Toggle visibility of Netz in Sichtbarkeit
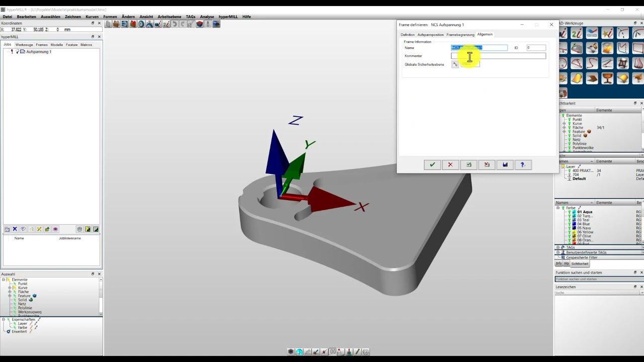The height and width of the screenshot is (362, 644). click(570, 140)
